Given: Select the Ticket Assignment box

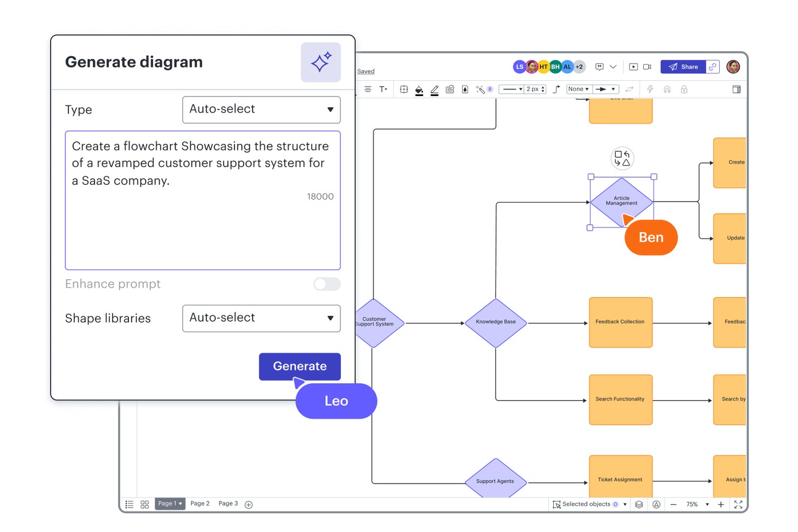Looking at the screenshot, I should (621, 477).
